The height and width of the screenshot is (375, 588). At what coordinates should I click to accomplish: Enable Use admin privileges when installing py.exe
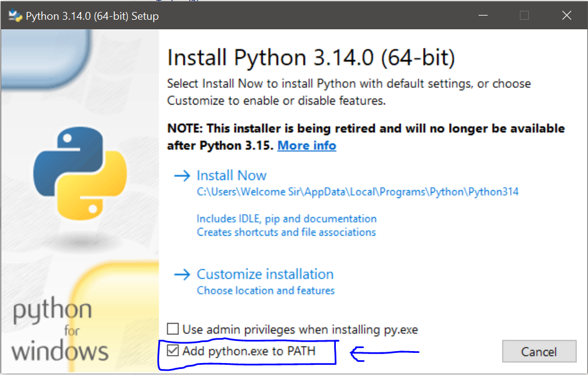coord(173,329)
